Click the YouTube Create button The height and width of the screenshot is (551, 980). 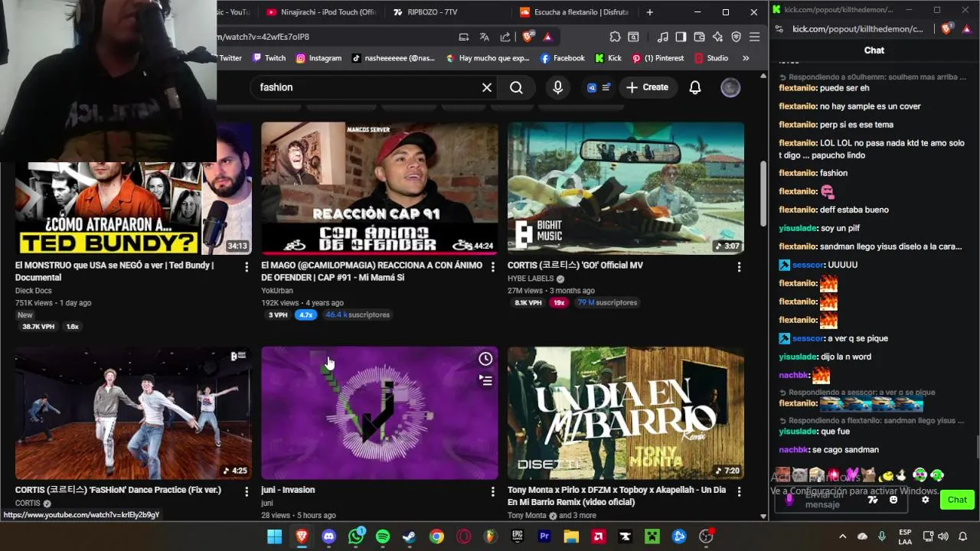647,87
